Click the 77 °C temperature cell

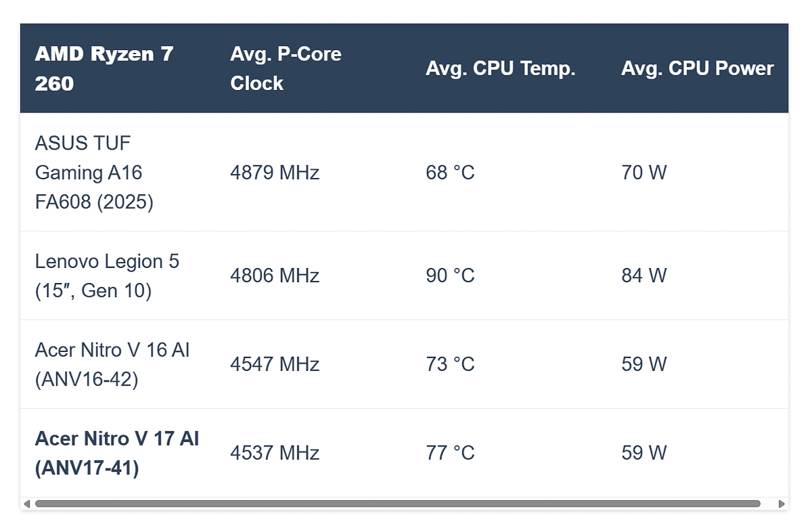click(x=450, y=453)
